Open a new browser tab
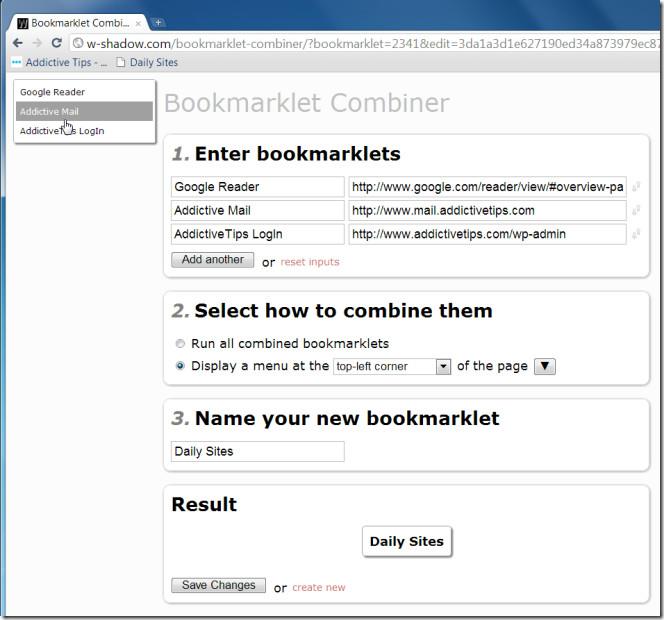 click(x=158, y=22)
